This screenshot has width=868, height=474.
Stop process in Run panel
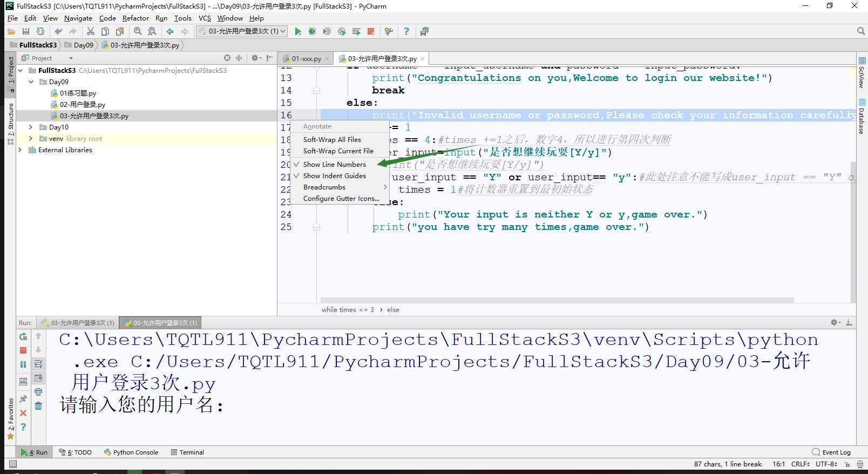pyautogui.click(x=23, y=350)
